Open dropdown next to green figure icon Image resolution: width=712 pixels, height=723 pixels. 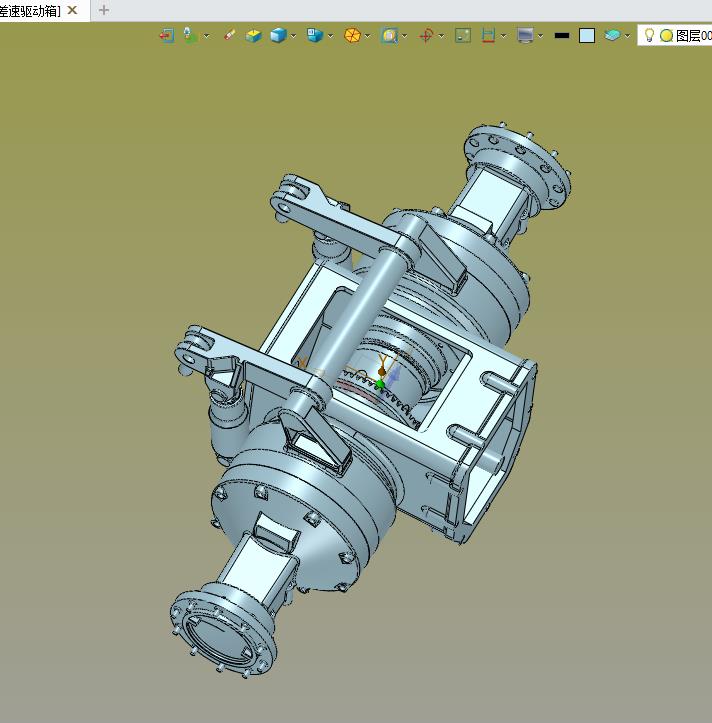click(x=206, y=36)
